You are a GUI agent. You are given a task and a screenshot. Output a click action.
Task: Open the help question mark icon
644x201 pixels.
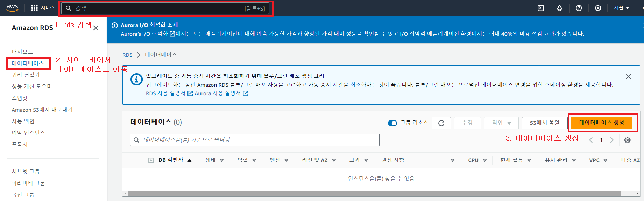click(579, 8)
